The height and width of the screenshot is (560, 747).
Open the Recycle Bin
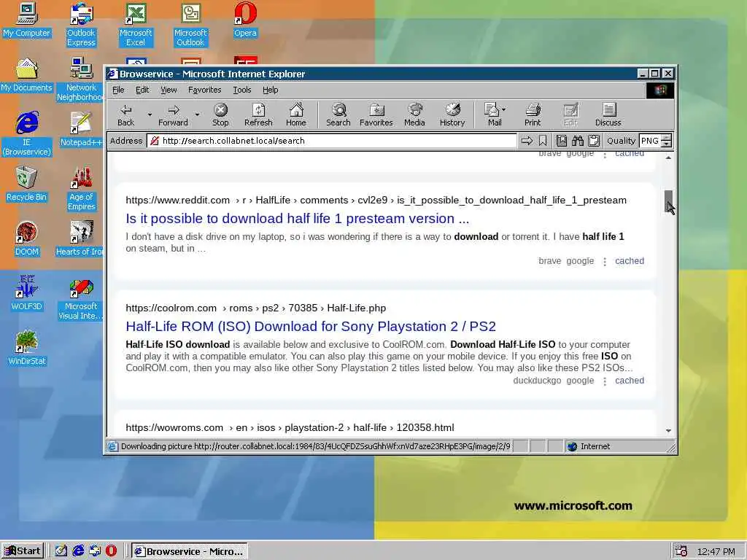(27, 184)
